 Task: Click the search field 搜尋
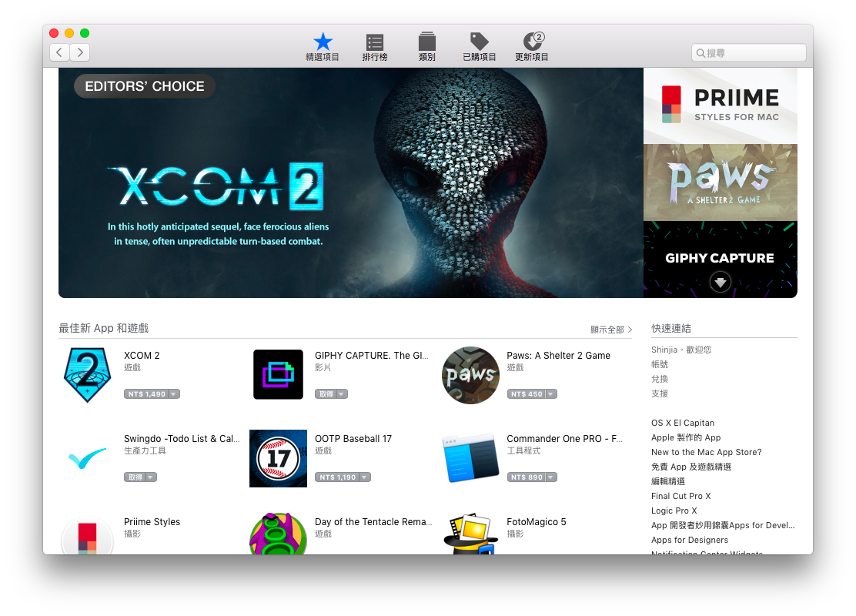click(x=748, y=53)
